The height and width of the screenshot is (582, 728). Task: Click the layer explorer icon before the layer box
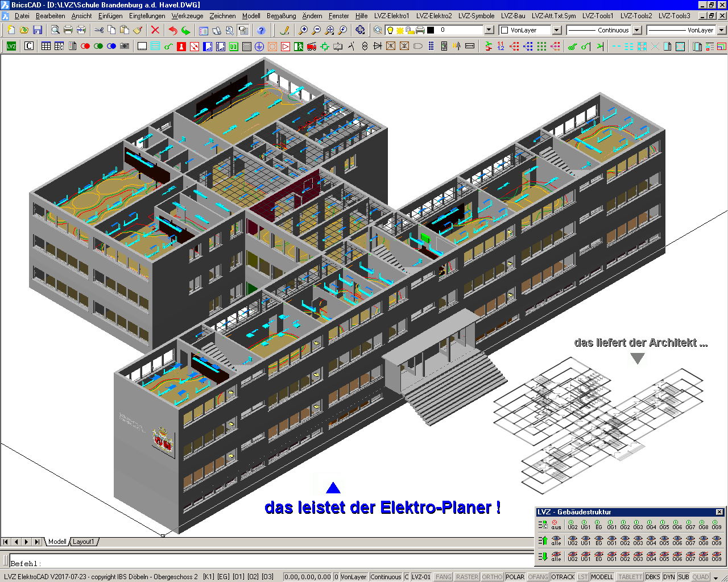click(378, 30)
